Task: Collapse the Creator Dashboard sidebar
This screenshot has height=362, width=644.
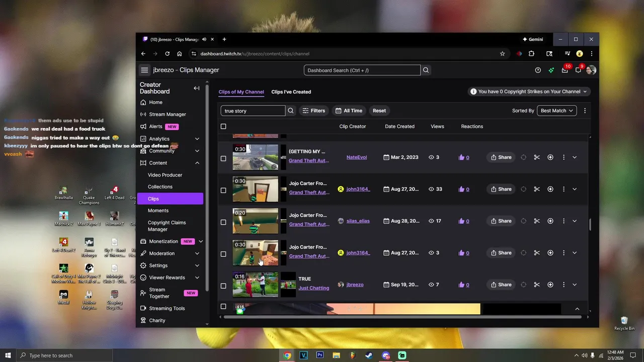Action: [197, 88]
